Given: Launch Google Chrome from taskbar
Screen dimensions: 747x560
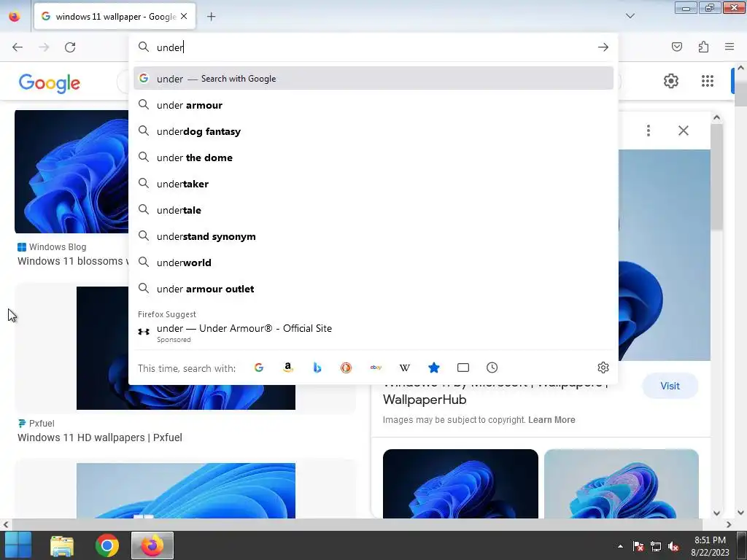Looking at the screenshot, I should [x=107, y=545].
